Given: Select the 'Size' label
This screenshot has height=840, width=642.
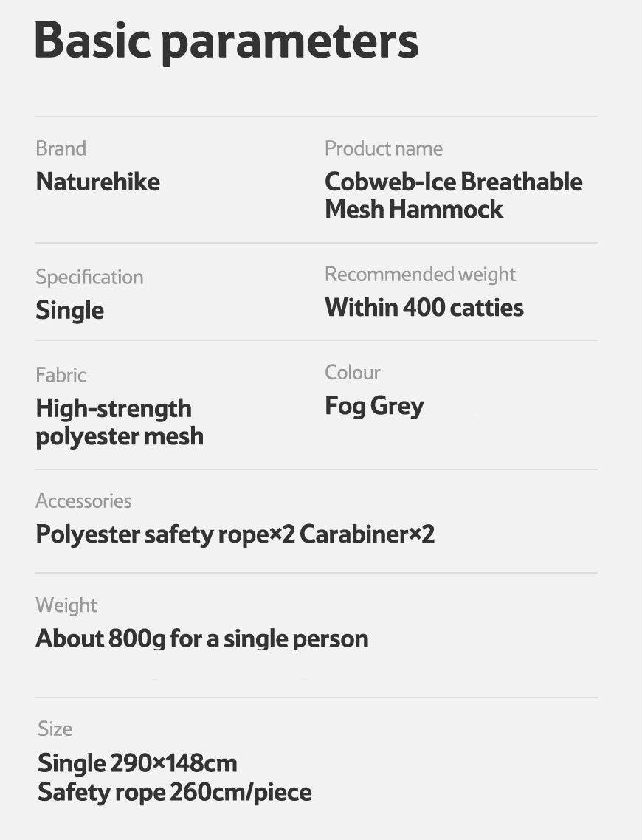Looking at the screenshot, I should coord(55,729).
